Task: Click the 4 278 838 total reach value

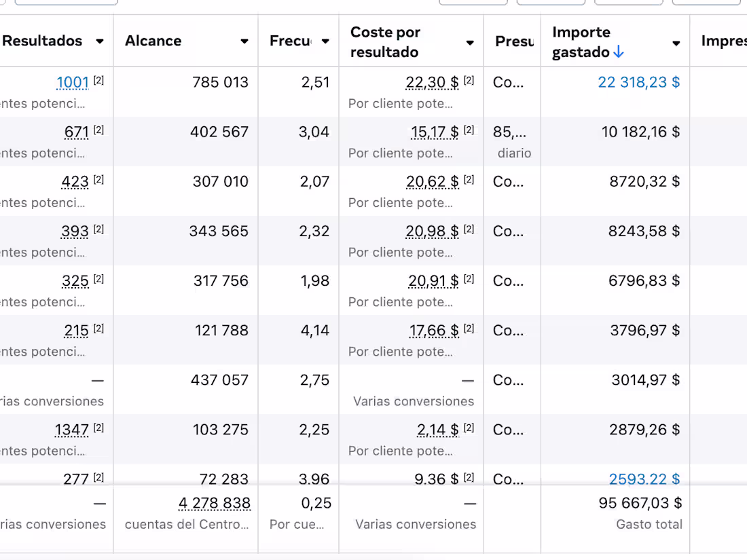Action: pos(215,504)
